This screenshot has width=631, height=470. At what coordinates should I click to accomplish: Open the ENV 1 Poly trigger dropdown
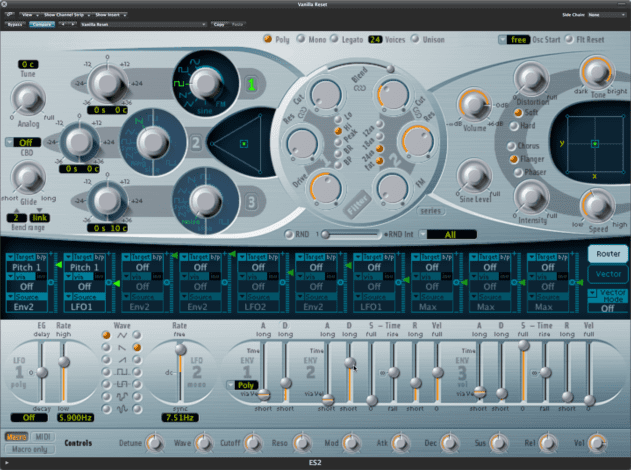pos(242,385)
